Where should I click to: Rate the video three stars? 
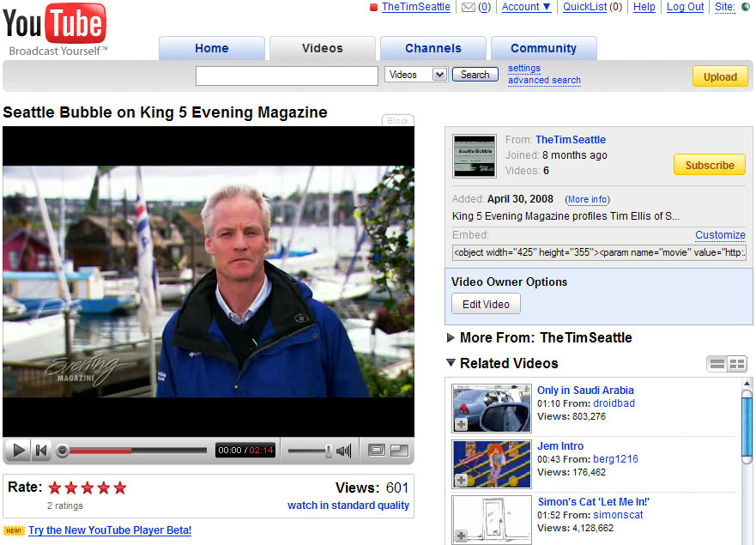click(88, 488)
